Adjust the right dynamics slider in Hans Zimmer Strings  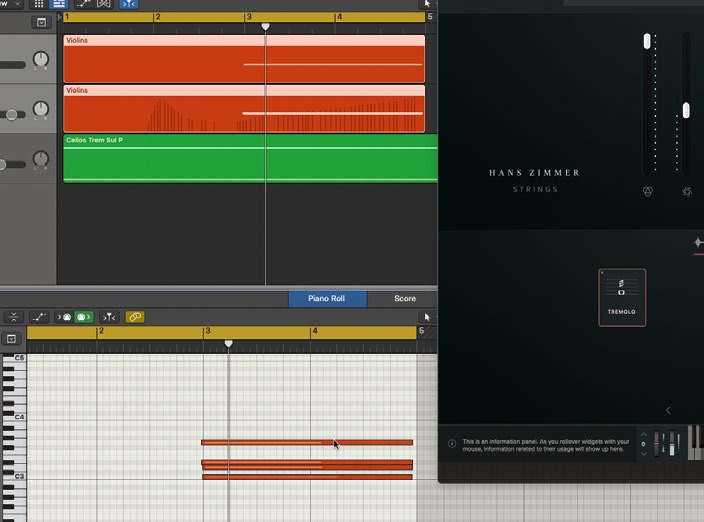pos(686,111)
